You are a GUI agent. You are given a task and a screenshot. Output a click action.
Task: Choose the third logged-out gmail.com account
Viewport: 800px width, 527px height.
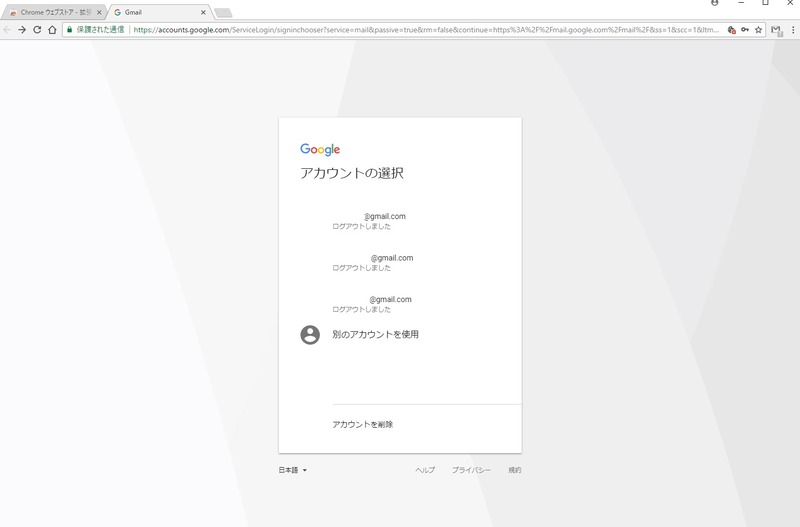[x=400, y=304]
